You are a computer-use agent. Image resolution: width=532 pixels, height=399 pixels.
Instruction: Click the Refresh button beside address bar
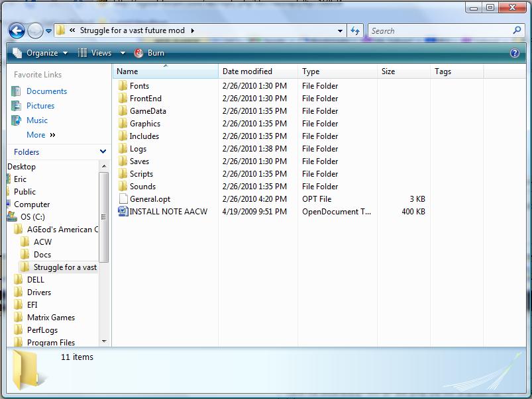tap(355, 30)
